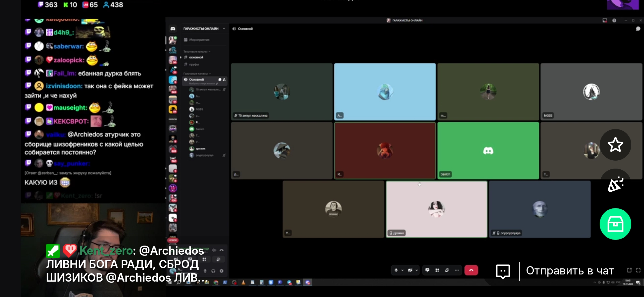Viewport: 644px width, 297px height.
Task: Click red disconnect call button
Action: (471, 270)
